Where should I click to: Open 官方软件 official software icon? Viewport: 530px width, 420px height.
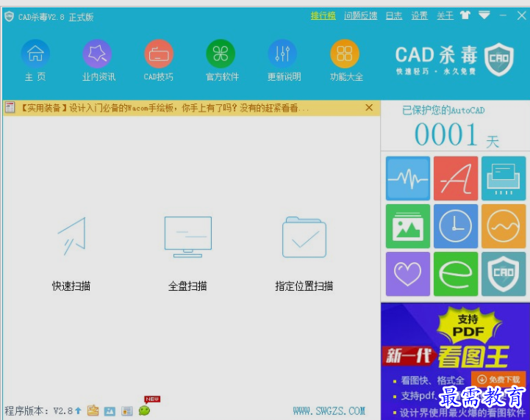[x=221, y=54]
